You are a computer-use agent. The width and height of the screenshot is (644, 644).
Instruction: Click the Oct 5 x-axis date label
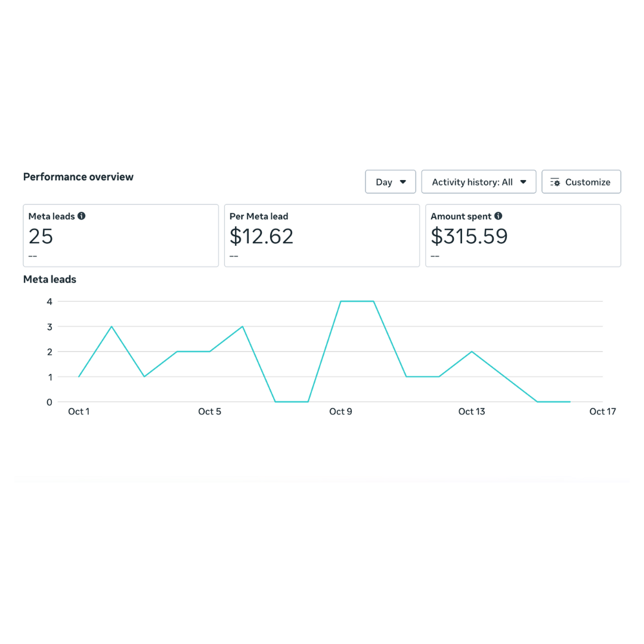click(210, 411)
